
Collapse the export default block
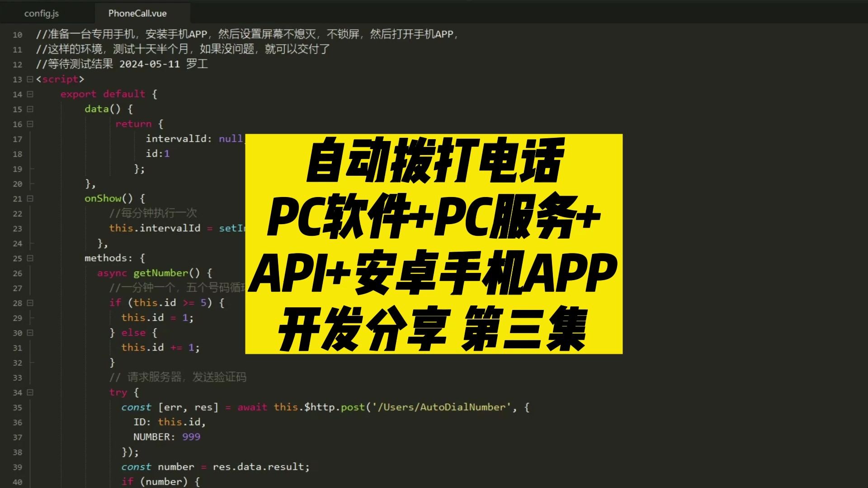[x=29, y=94]
